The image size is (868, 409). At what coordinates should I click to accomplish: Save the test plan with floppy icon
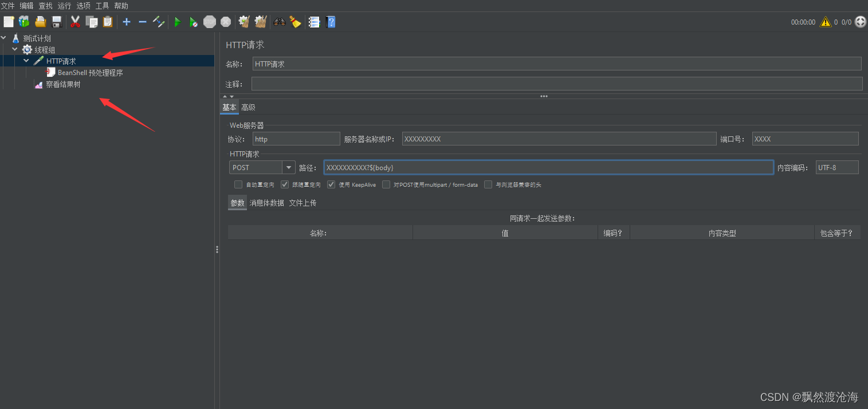tap(57, 22)
